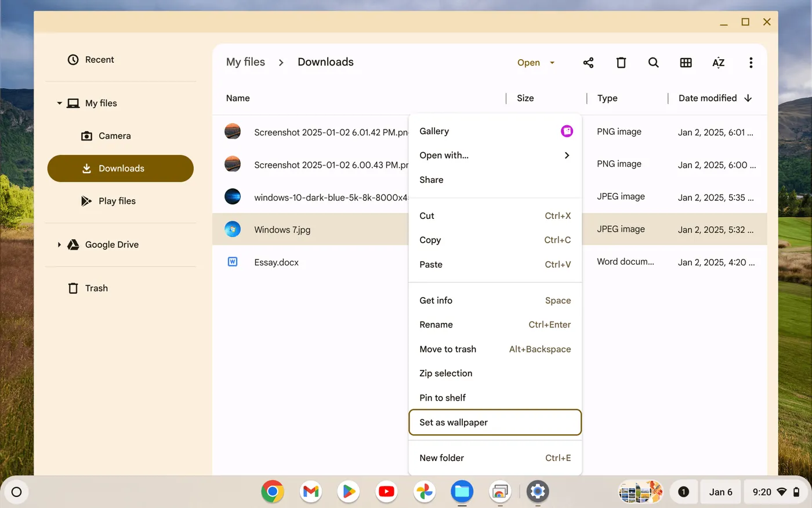Select New folder in the context menu
Image resolution: width=812 pixels, height=508 pixels.
tap(495, 458)
